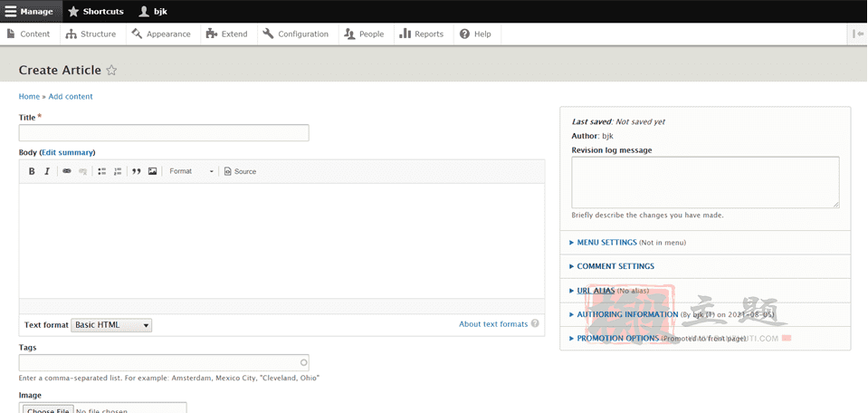
Task: Open the Shortcuts menu
Action: [x=96, y=11]
